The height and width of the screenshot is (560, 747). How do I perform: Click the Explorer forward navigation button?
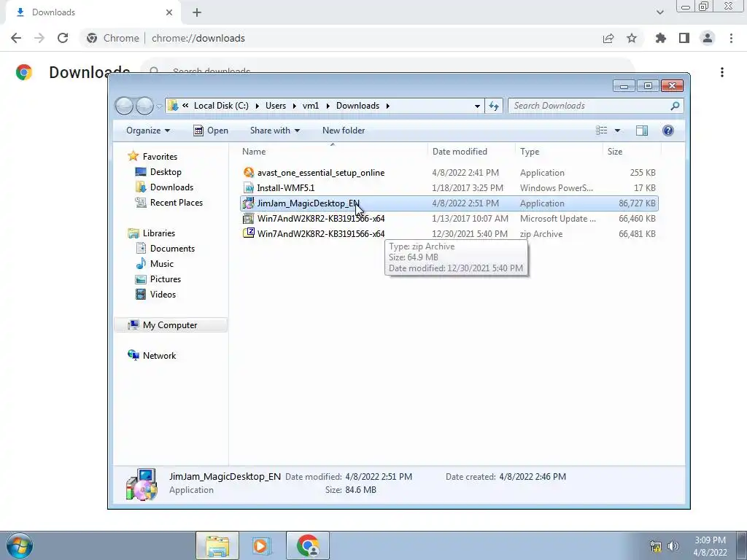click(144, 106)
